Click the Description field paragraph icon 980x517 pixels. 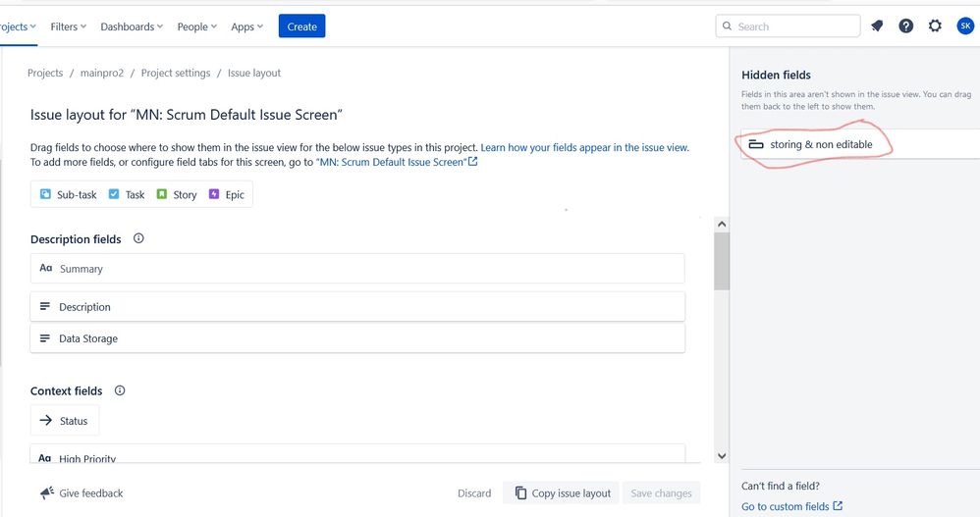coord(45,307)
